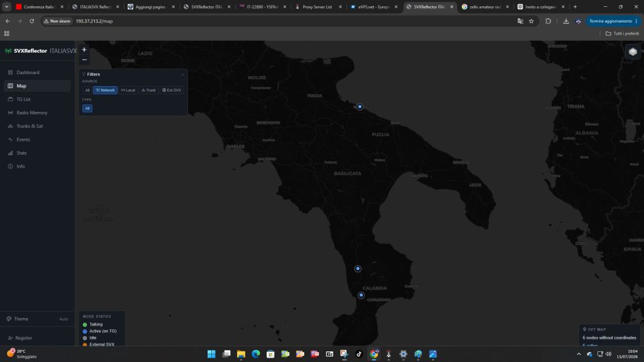Click the SVXReflector antenna logo icon

(x=8, y=51)
